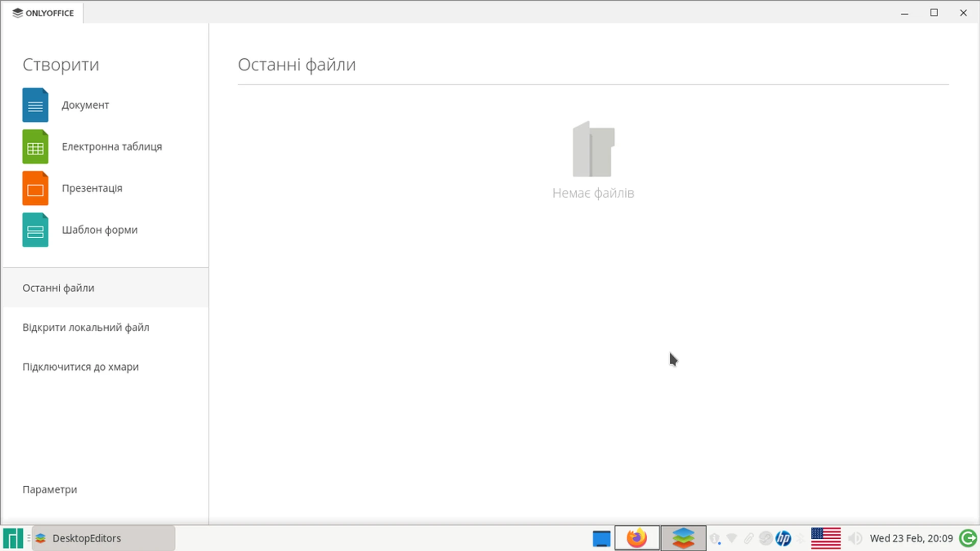
Task: Create new Шаблон форми via label
Action: coord(100,230)
